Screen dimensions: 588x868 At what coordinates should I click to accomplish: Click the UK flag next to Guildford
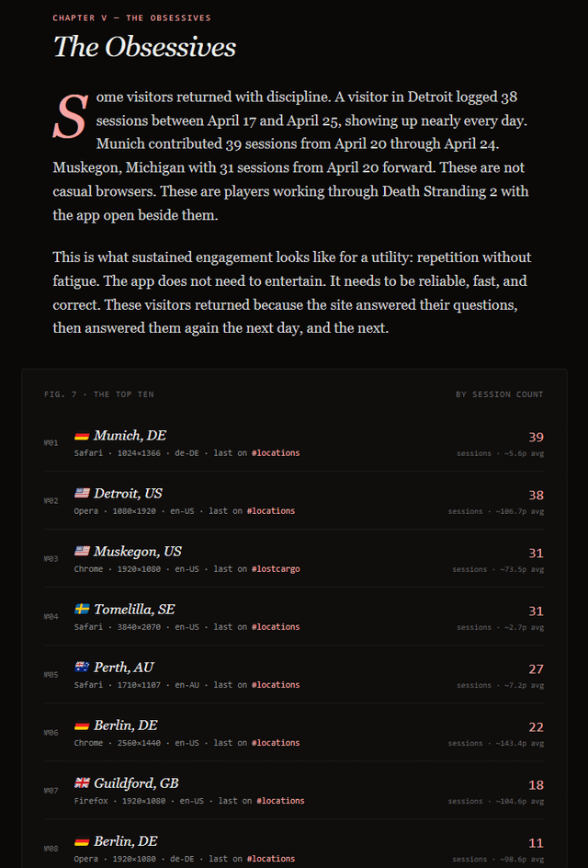pos(82,783)
